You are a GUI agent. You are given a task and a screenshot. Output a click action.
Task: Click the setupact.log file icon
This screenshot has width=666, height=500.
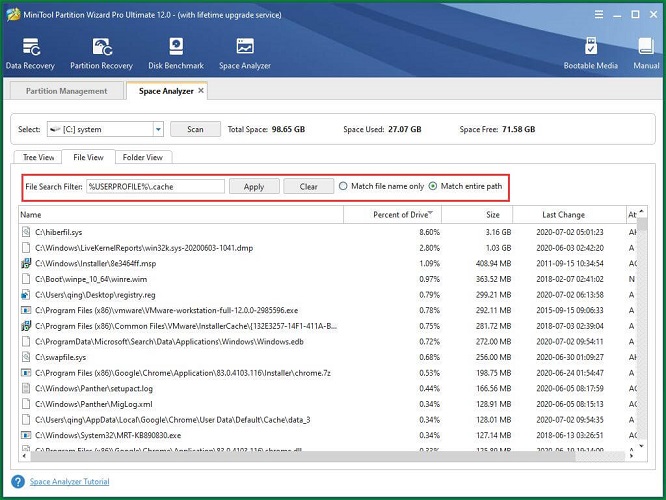[26, 388]
